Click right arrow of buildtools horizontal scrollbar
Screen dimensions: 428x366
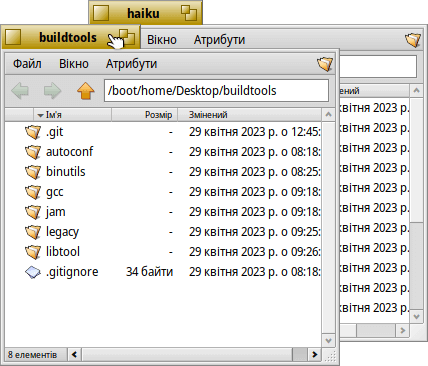[314, 355]
